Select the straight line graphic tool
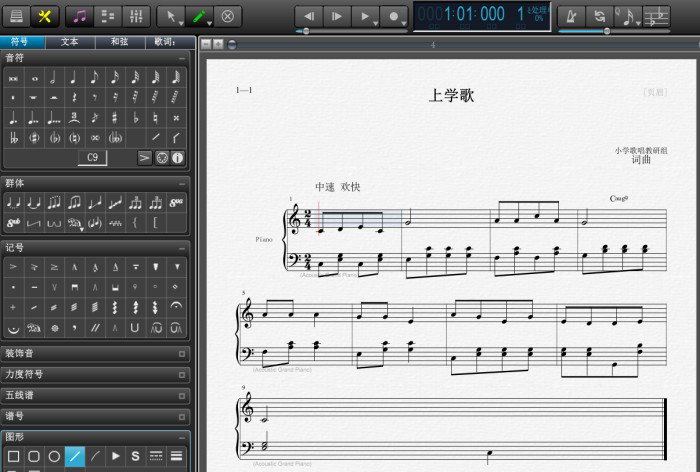 [75, 456]
